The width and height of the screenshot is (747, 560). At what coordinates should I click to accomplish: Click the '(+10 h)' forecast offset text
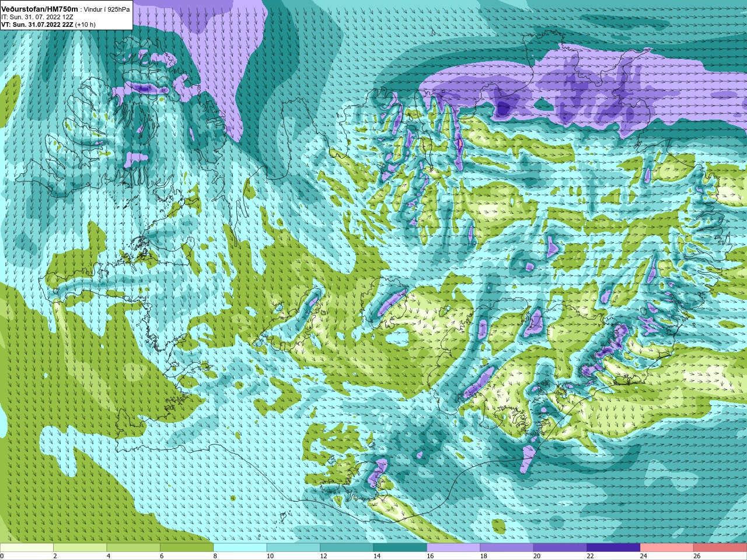[x=85, y=24]
